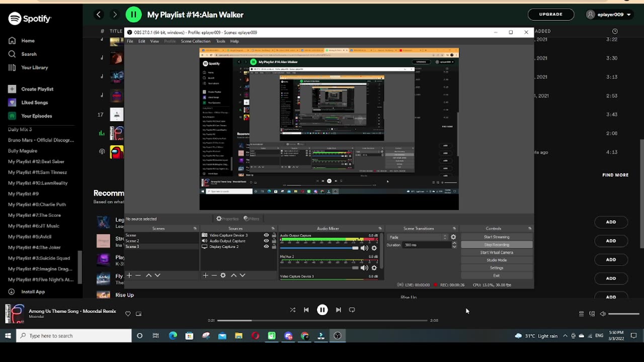Like the Among Us Theme Song
This screenshot has height=362, width=644.
tap(128, 314)
